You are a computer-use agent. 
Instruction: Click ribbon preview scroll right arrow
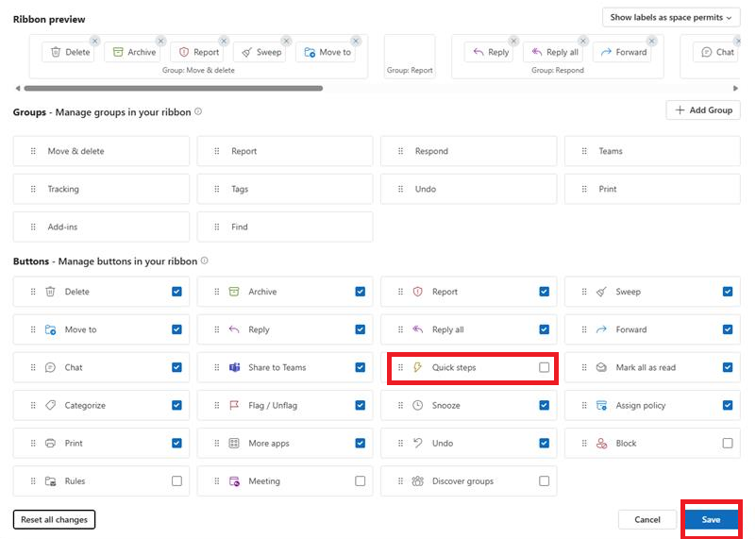click(735, 88)
